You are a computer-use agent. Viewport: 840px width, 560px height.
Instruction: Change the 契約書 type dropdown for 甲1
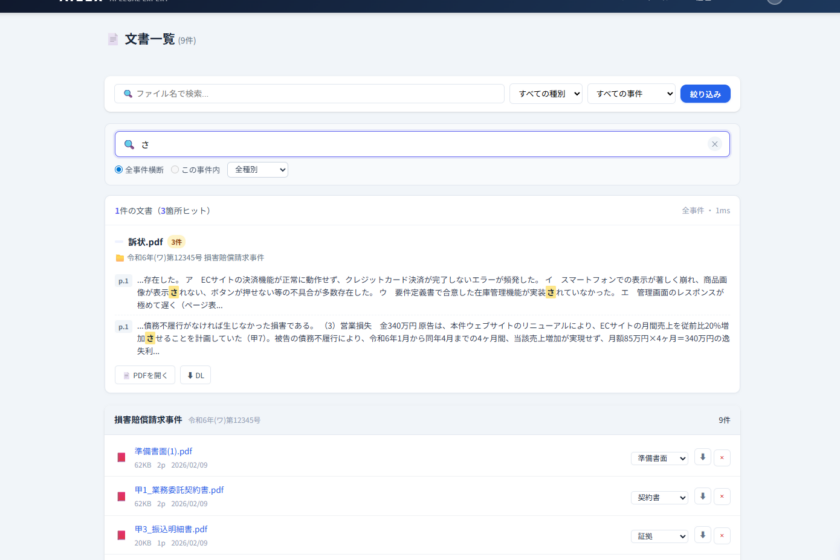(x=659, y=497)
